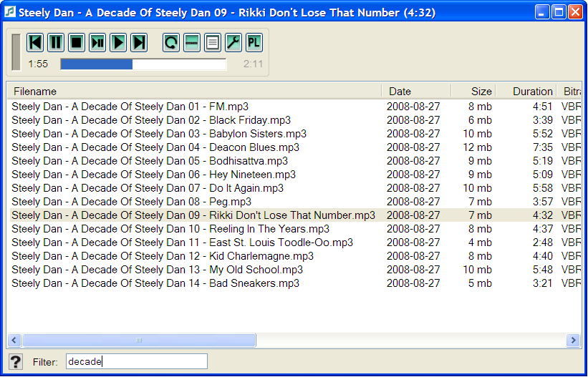Image resolution: width=588 pixels, height=377 pixels.
Task: Sort by the Duration column header
Action: [526, 92]
